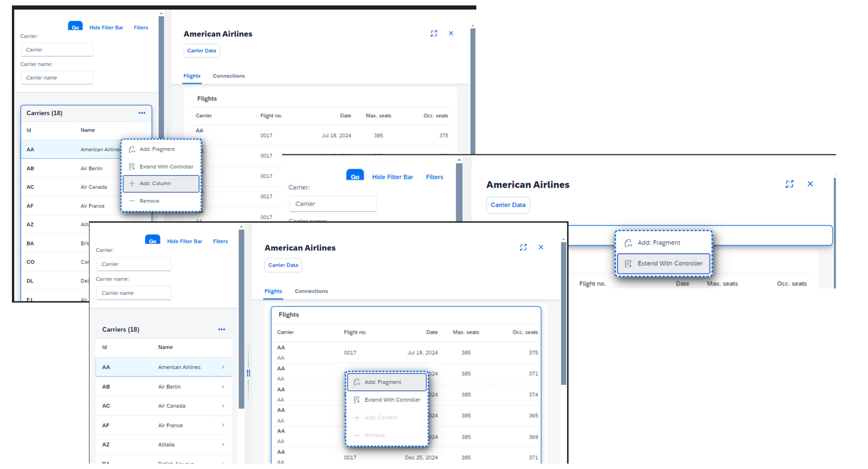
Task: Click 'Jul 18, 2024' date cell in bottom window
Action: [423, 353]
